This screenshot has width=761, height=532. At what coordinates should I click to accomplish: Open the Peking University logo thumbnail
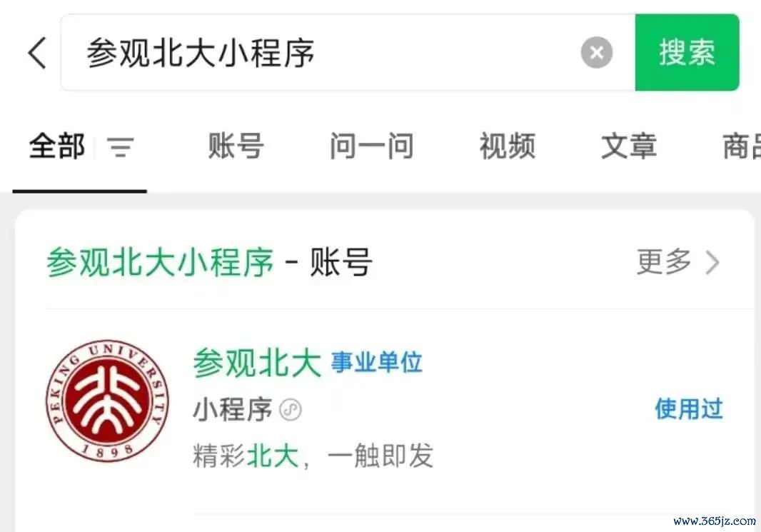[x=107, y=401]
